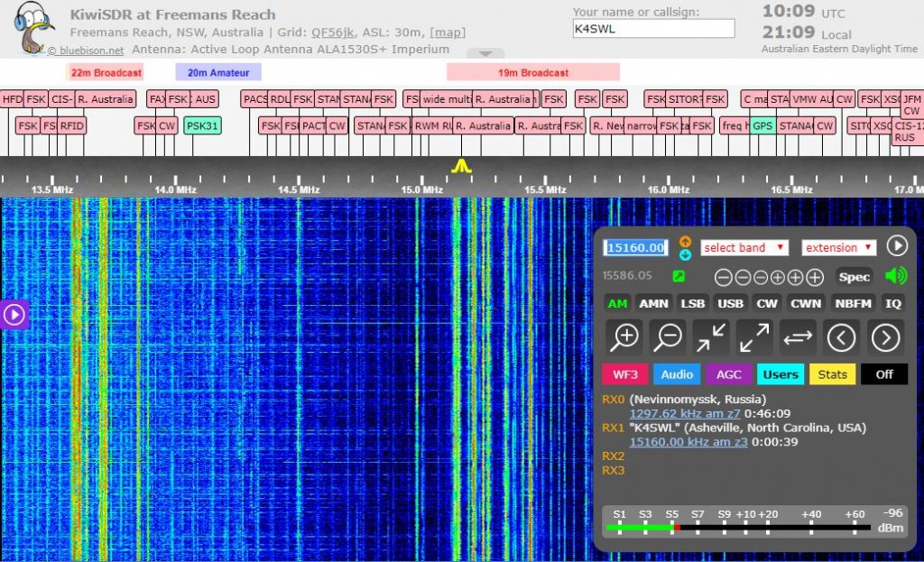Open the map link in the header
Image resolution: width=924 pixels, height=562 pixels.
(448, 32)
